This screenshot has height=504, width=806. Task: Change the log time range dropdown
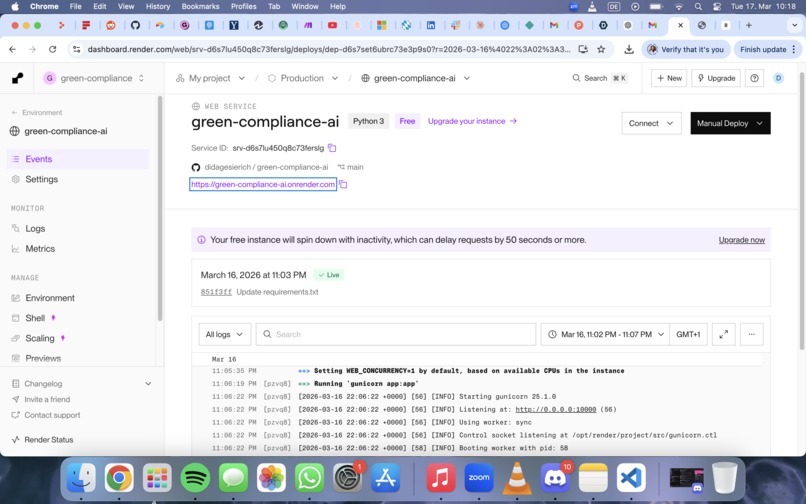click(605, 334)
